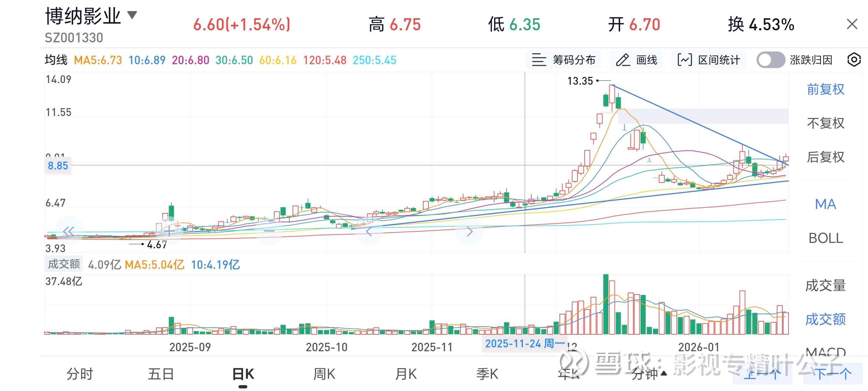Select the BOLL indicator
868x391 pixels.
[x=825, y=238]
